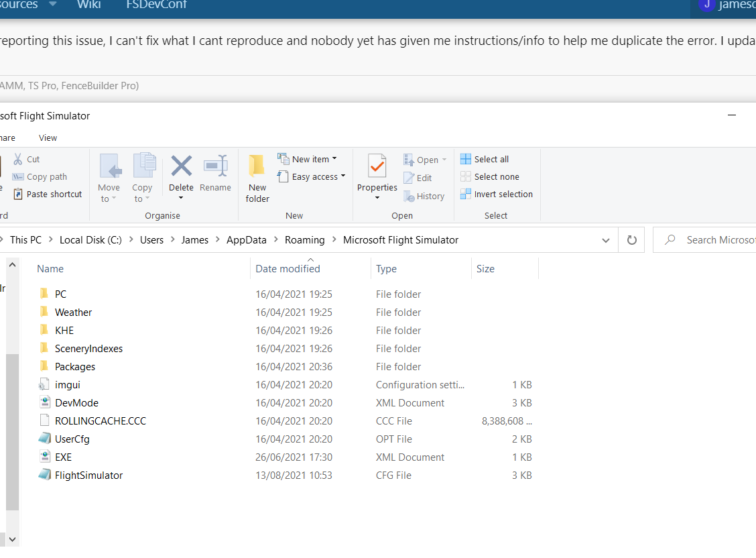Create a New folder from the ribbon

tap(257, 178)
